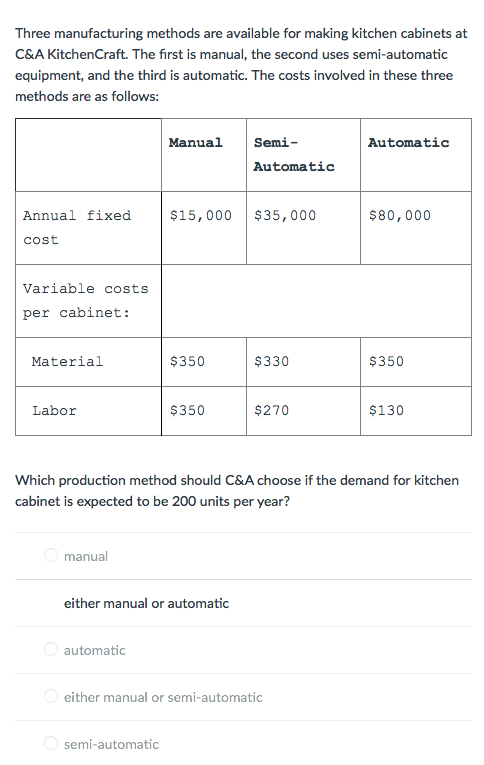Select the 'manual' radio button
Image resolution: width=484 pixels, height=765 pixels.
51,555
